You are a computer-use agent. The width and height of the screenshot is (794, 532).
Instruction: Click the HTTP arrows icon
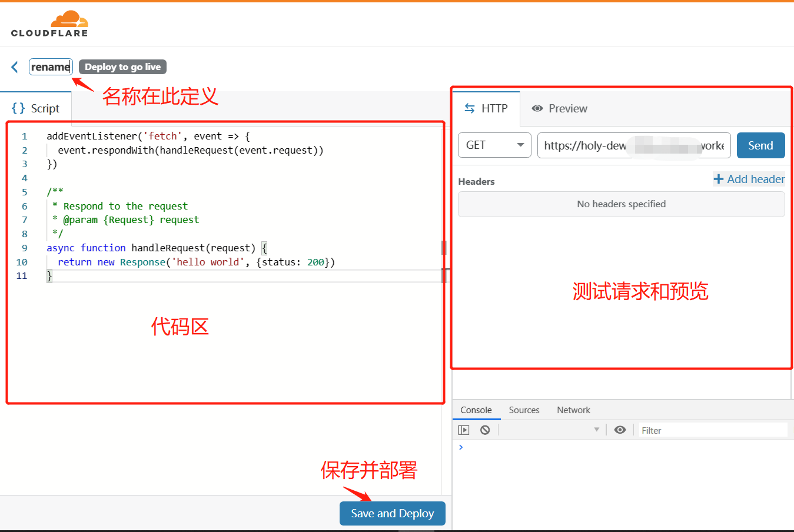tap(470, 108)
